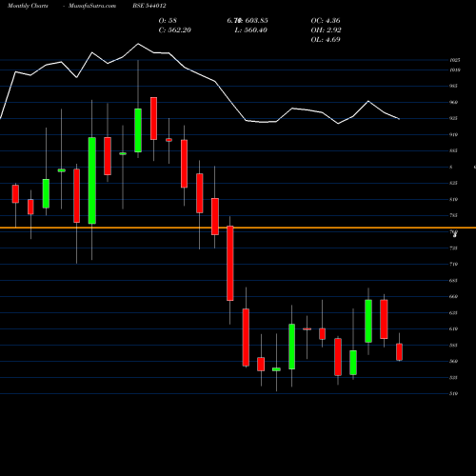The height and width of the screenshot is (476, 476).
Task: Click the open value 'O: 58'
Action: pyautogui.click(x=168, y=21)
